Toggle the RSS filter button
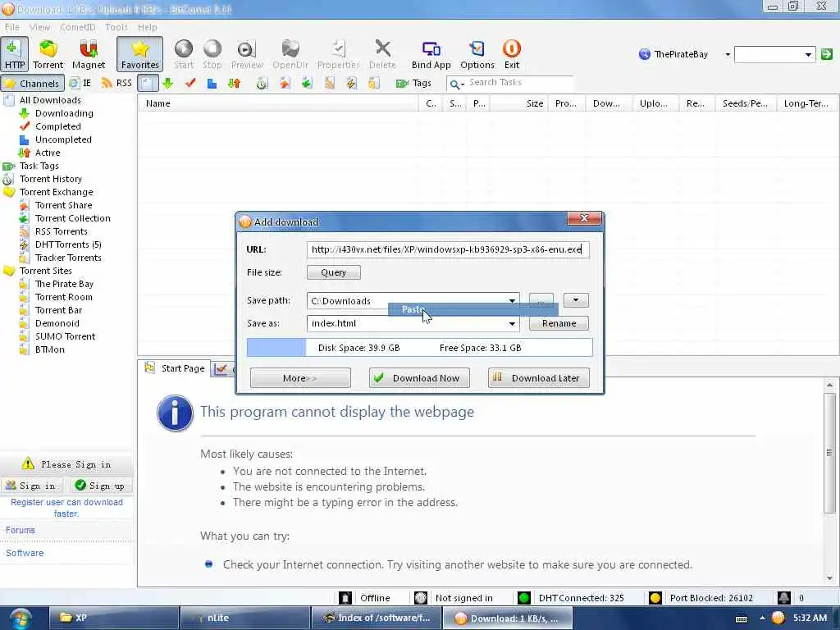This screenshot has height=630, width=840. 116,83
